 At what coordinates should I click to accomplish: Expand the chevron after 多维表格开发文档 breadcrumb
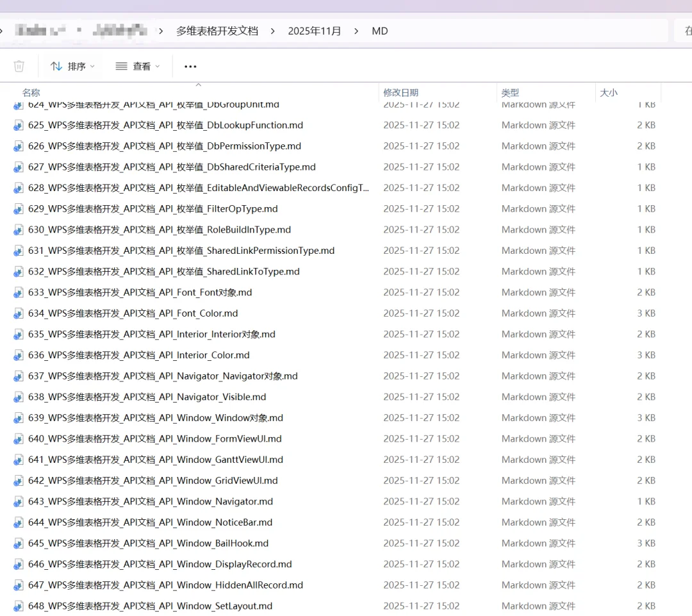coord(273,31)
